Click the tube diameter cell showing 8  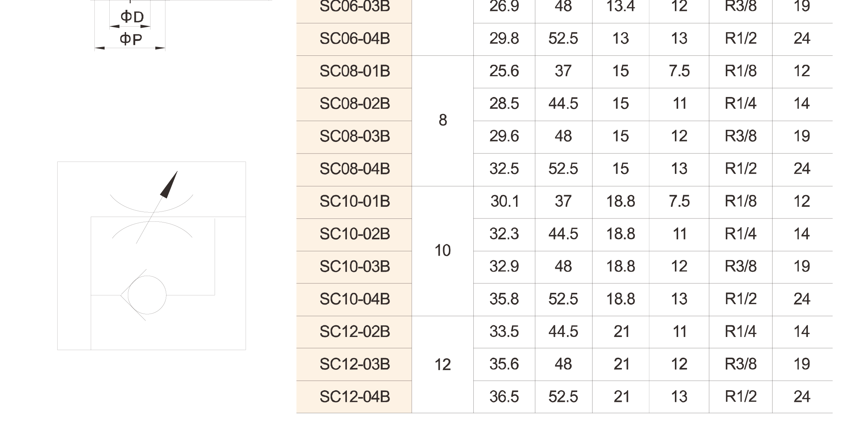[x=443, y=121]
